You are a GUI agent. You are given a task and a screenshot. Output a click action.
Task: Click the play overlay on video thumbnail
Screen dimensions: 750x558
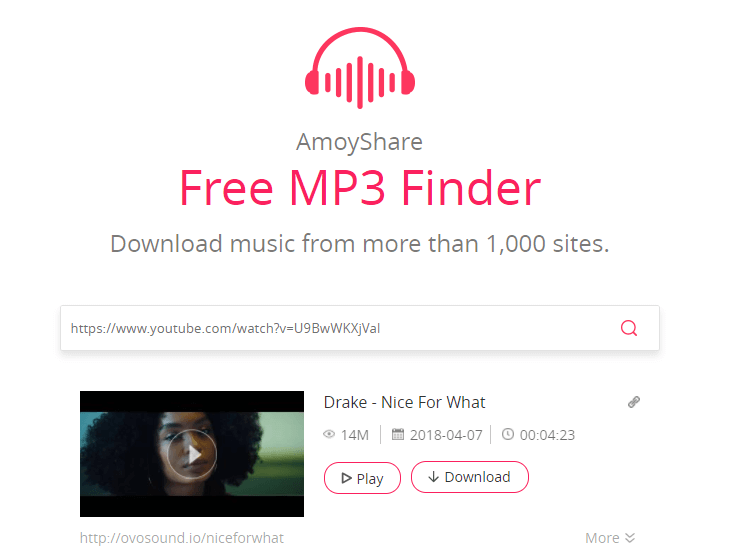click(x=192, y=454)
